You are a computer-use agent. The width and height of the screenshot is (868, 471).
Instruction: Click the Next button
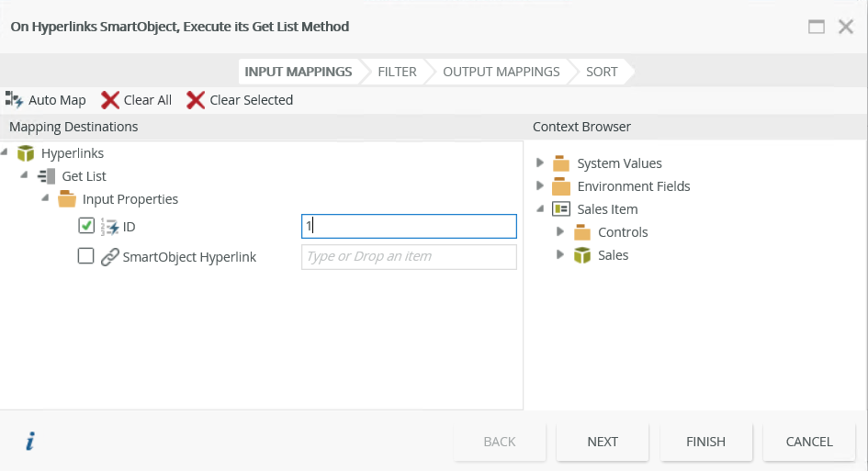point(603,442)
